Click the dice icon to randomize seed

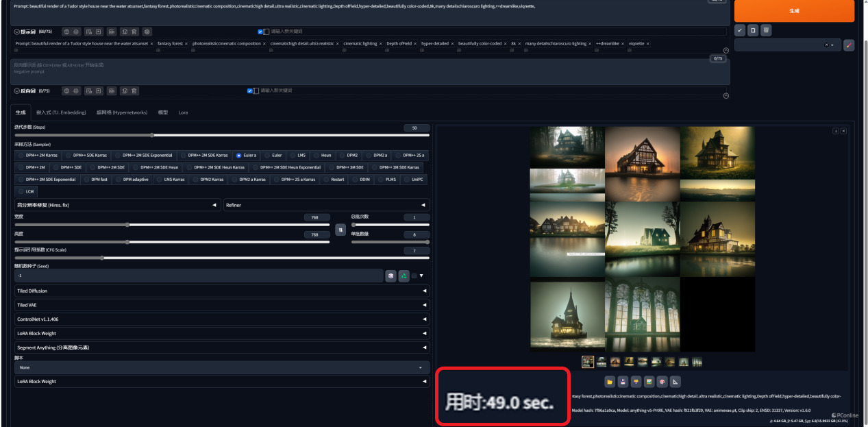(390, 276)
